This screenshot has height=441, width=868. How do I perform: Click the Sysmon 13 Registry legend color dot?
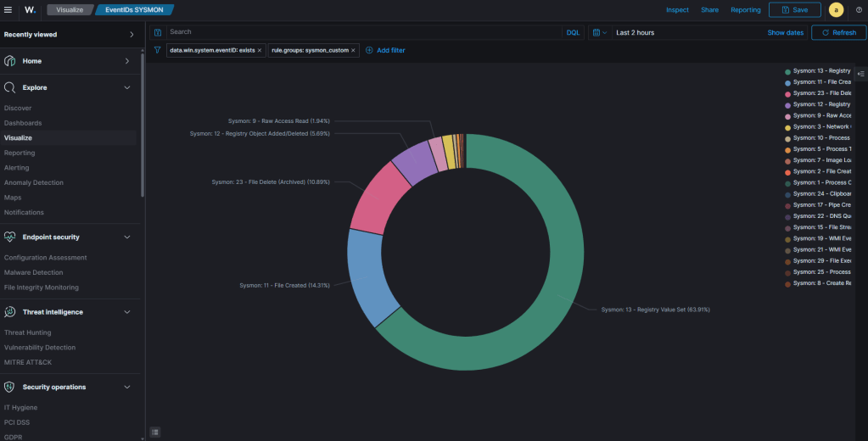point(787,71)
